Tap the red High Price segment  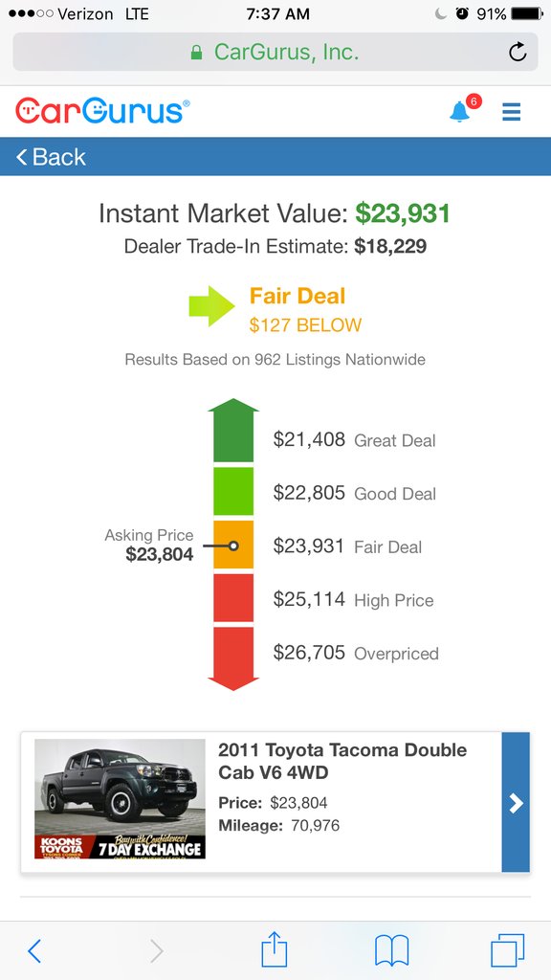(x=233, y=598)
